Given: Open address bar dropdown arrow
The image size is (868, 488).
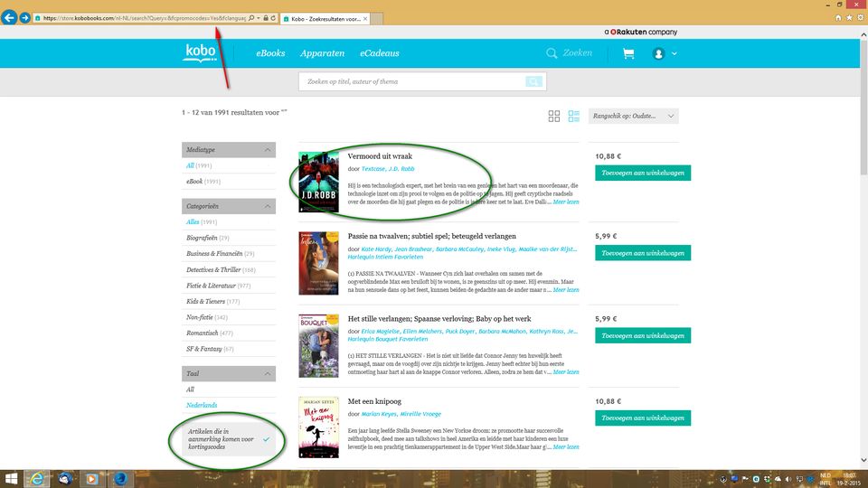Looking at the screenshot, I should click(259, 18).
